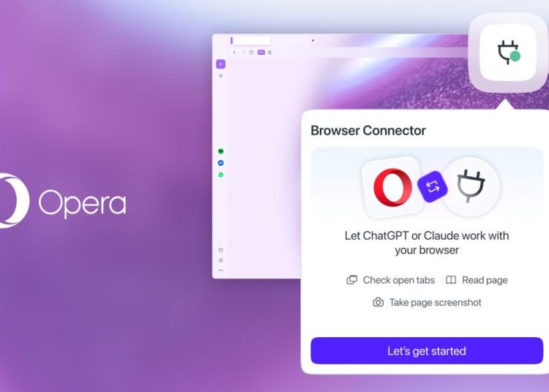Open the sidebar's circular settings icon
549x392 pixels.
(220, 260)
